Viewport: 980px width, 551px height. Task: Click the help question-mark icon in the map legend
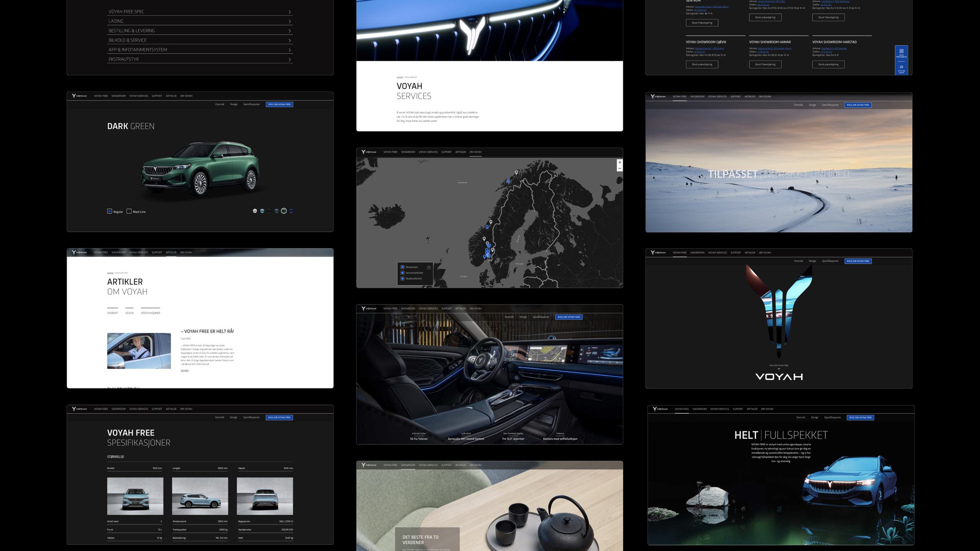[429, 267]
